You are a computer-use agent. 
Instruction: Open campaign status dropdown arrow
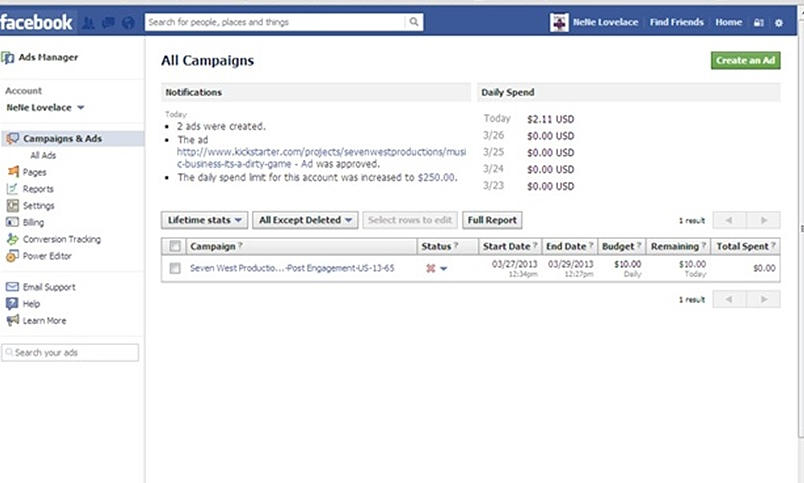pyautogui.click(x=444, y=269)
